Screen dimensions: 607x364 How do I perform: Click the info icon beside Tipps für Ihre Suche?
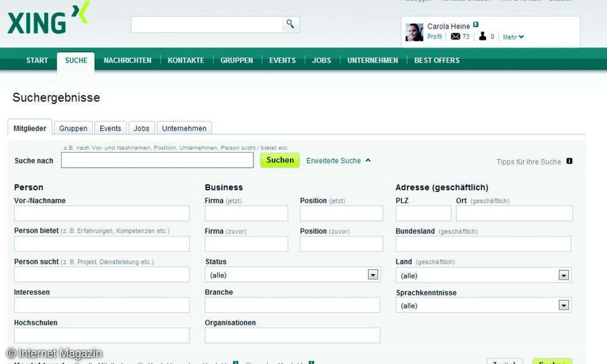(569, 161)
